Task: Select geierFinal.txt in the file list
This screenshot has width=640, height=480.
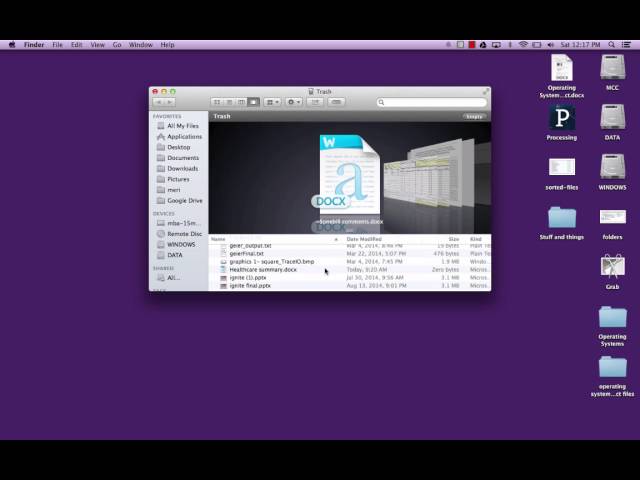Action: [x=350, y=253]
